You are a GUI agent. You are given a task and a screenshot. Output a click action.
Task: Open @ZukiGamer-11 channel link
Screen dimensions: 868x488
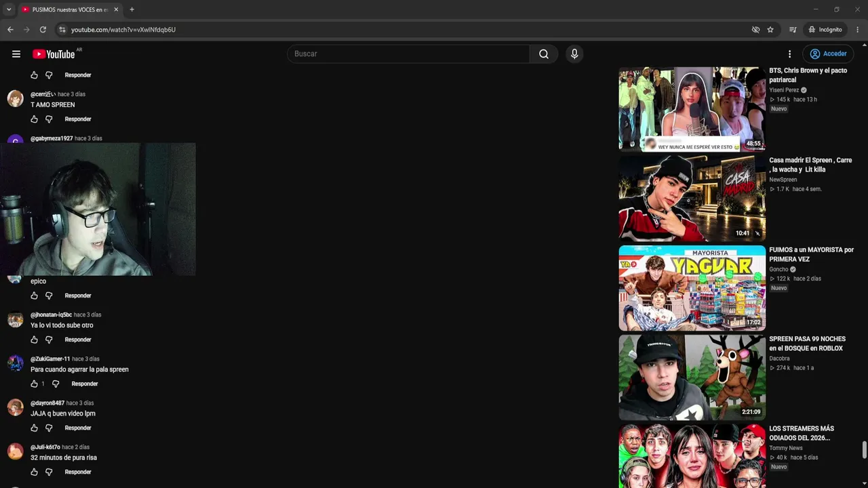point(50,359)
